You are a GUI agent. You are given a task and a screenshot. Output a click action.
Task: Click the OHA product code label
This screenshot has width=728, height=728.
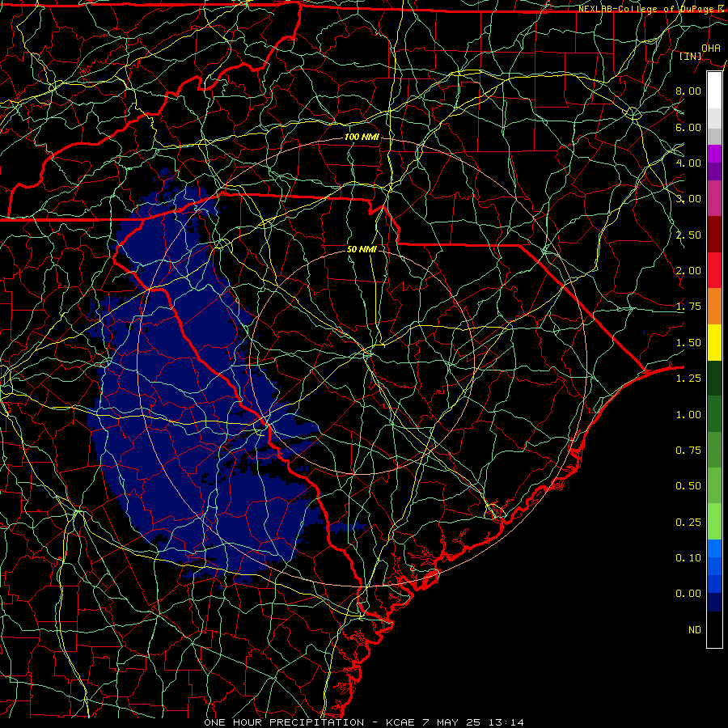point(711,48)
